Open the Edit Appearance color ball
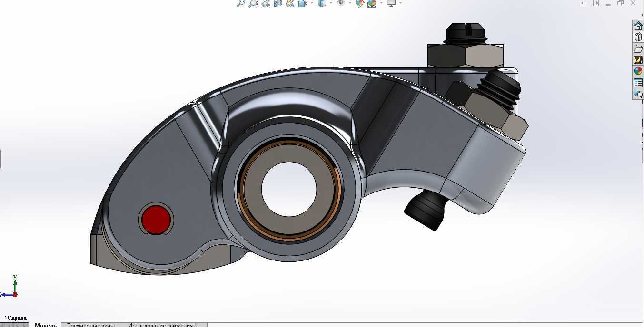This screenshot has width=644, height=327. [360, 3]
